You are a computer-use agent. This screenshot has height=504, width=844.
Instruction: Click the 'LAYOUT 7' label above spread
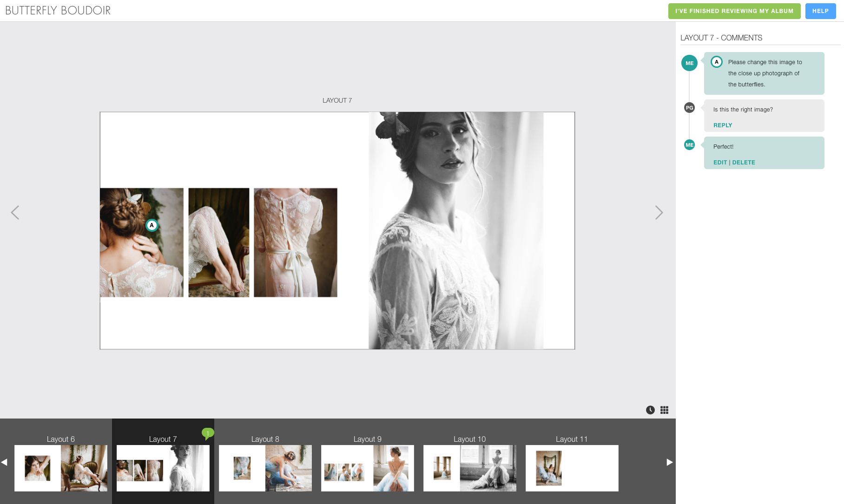(337, 100)
